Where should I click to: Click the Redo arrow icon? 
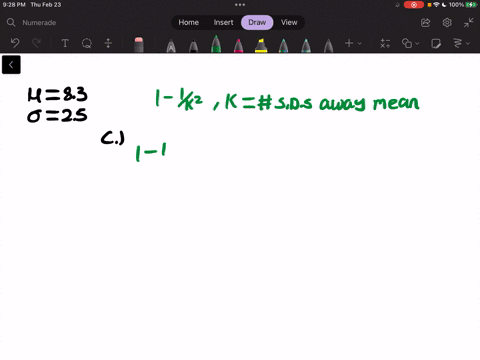coord(36,43)
